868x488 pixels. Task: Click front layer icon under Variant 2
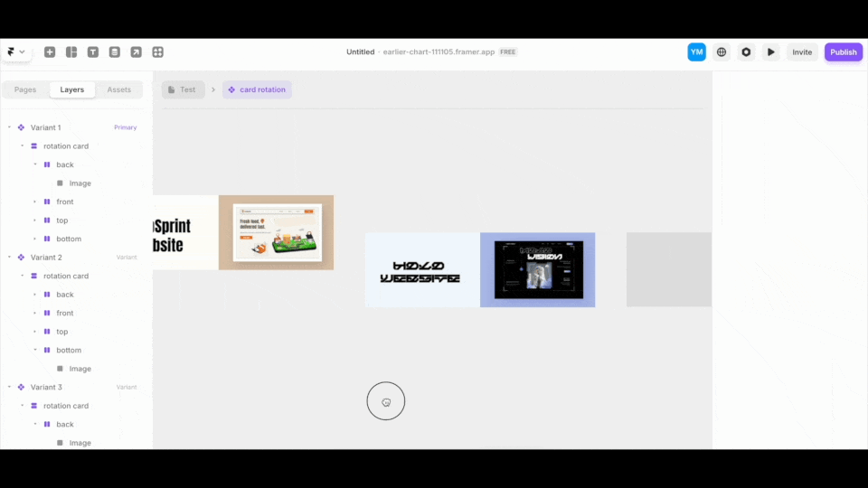47,314
